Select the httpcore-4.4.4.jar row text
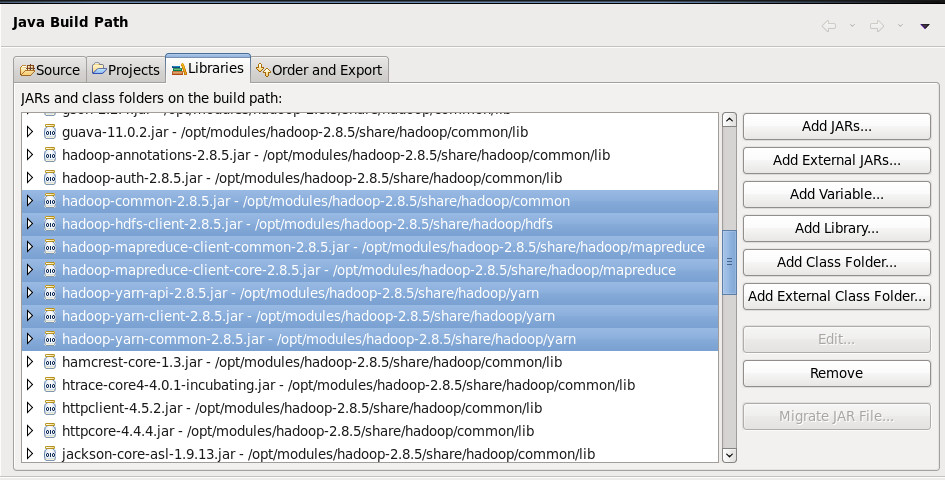The width and height of the screenshot is (945, 480). coord(298,431)
